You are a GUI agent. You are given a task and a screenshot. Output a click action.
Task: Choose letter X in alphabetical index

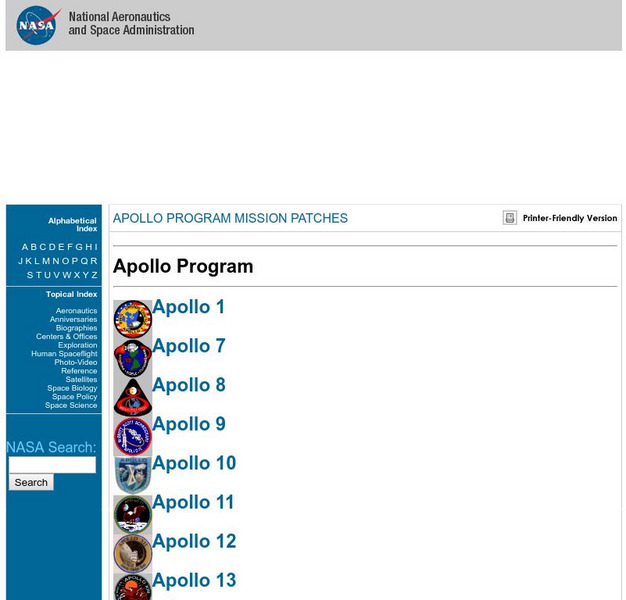coord(77,275)
